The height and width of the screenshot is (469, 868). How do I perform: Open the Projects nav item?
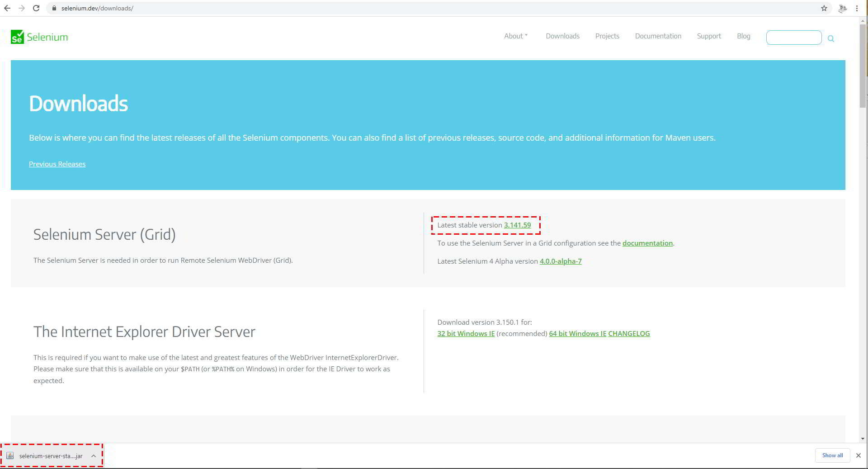607,36
